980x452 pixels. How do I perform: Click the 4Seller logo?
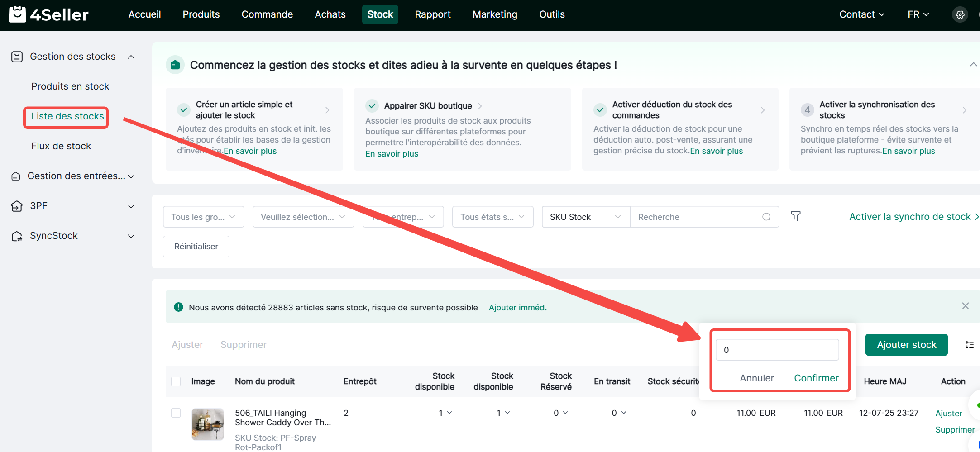[x=49, y=14]
